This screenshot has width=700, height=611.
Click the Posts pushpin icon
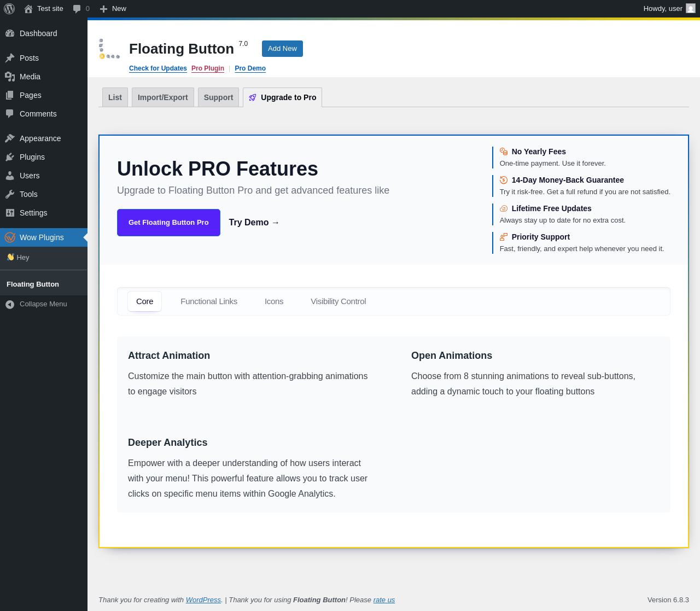[10, 58]
